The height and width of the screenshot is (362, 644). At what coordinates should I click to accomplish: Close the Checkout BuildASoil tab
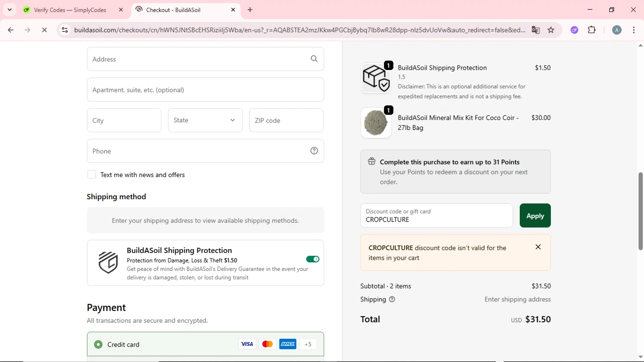233,10
